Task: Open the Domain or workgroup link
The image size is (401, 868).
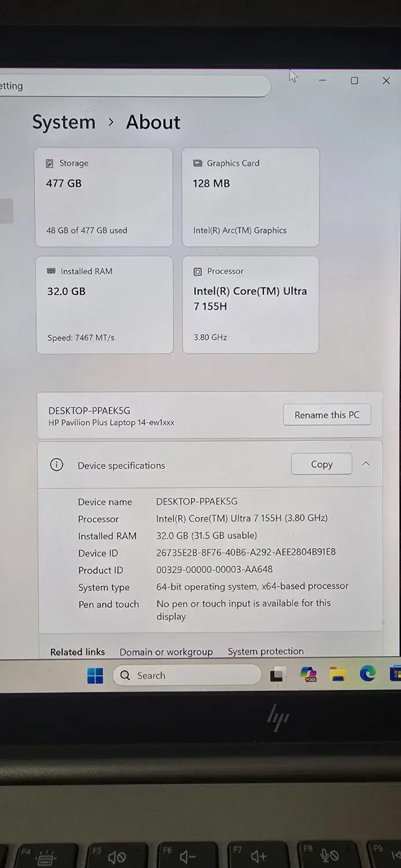Action: tap(166, 652)
